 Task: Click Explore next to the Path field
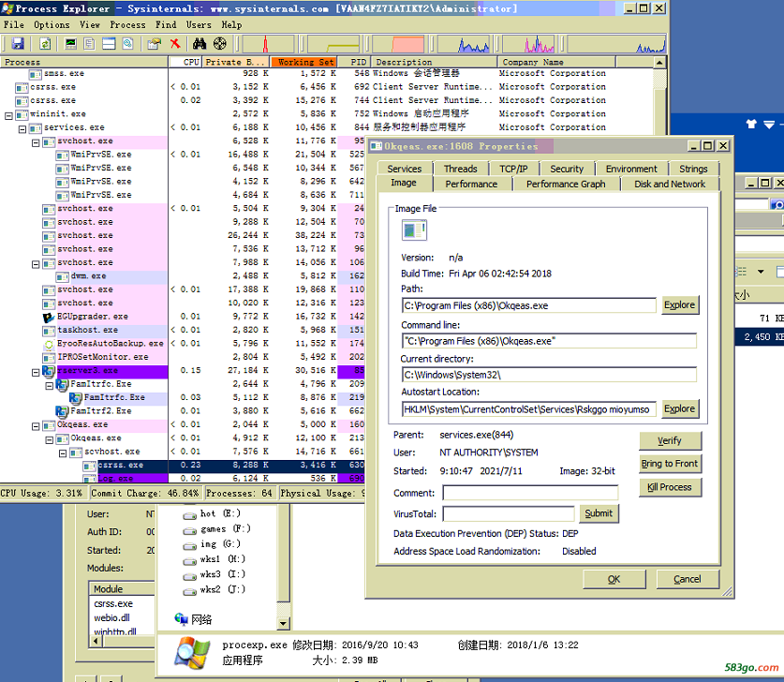pyautogui.click(x=679, y=305)
